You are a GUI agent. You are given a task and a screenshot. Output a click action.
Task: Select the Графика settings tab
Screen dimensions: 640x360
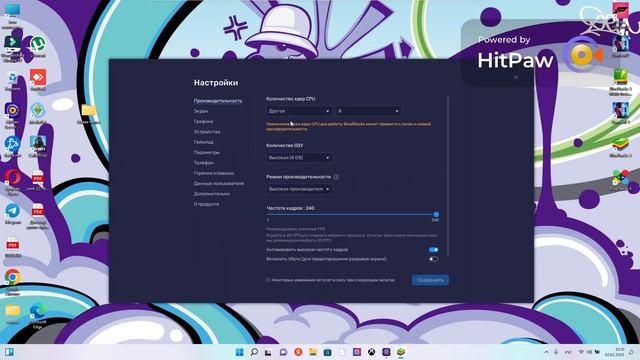(x=203, y=121)
